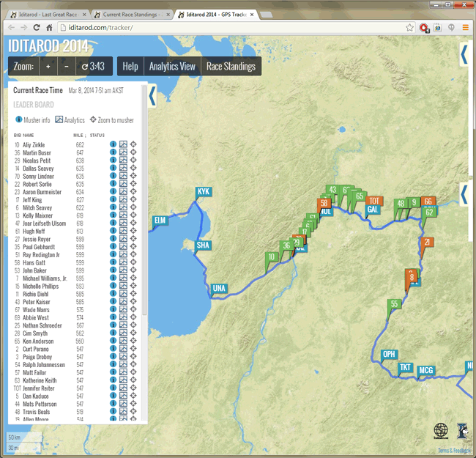Open musher info for Jessie Royer
Image resolution: width=476 pixels, height=458 pixels.
click(113, 238)
